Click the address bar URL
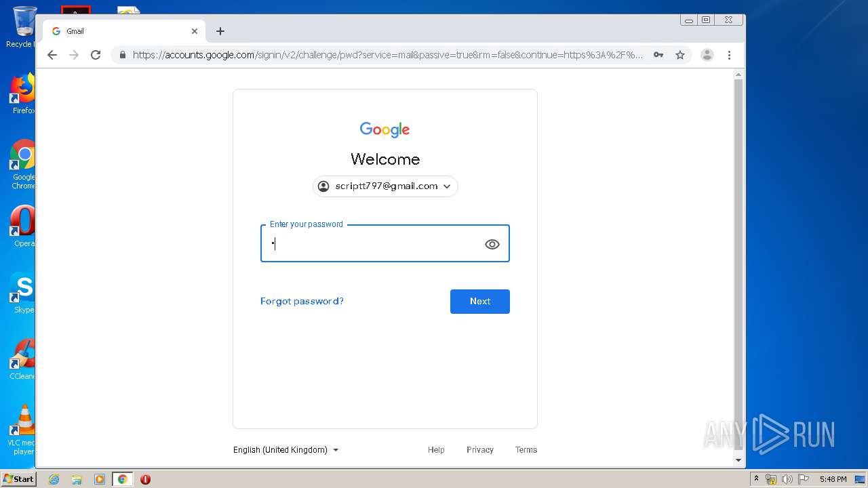 (x=387, y=55)
